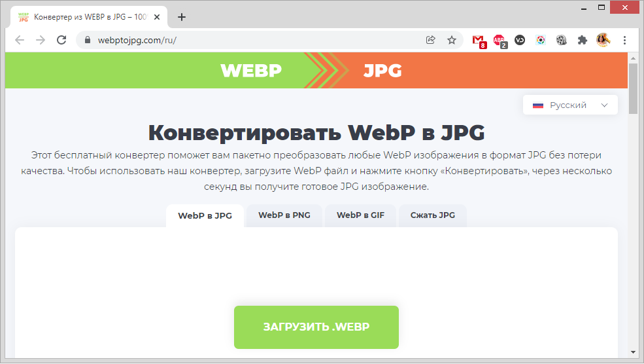
Task: Click the film reel extension icon
Action: point(562,40)
